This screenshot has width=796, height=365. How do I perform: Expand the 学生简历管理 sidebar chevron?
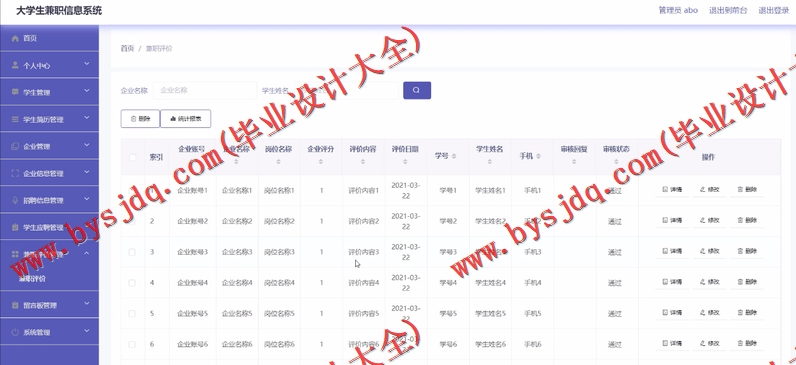pos(87,118)
